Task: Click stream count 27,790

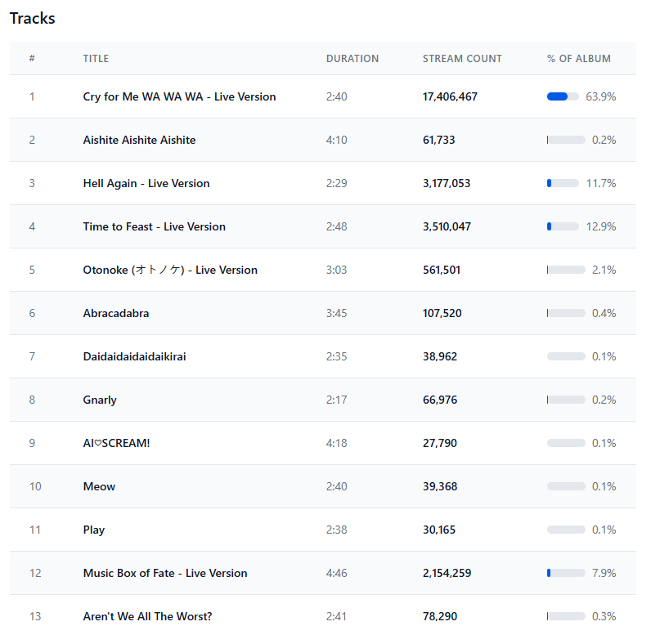Action: pyautogui.click(x=440, y=443)
